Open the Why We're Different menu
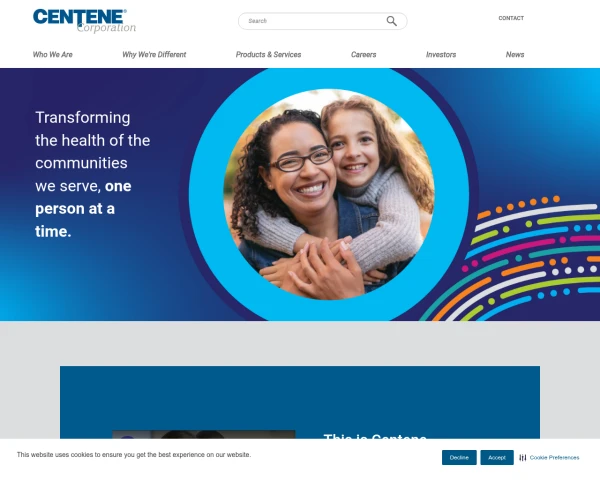Image resolution: width=600 pixels, height=480 pixels. point(154,55)
